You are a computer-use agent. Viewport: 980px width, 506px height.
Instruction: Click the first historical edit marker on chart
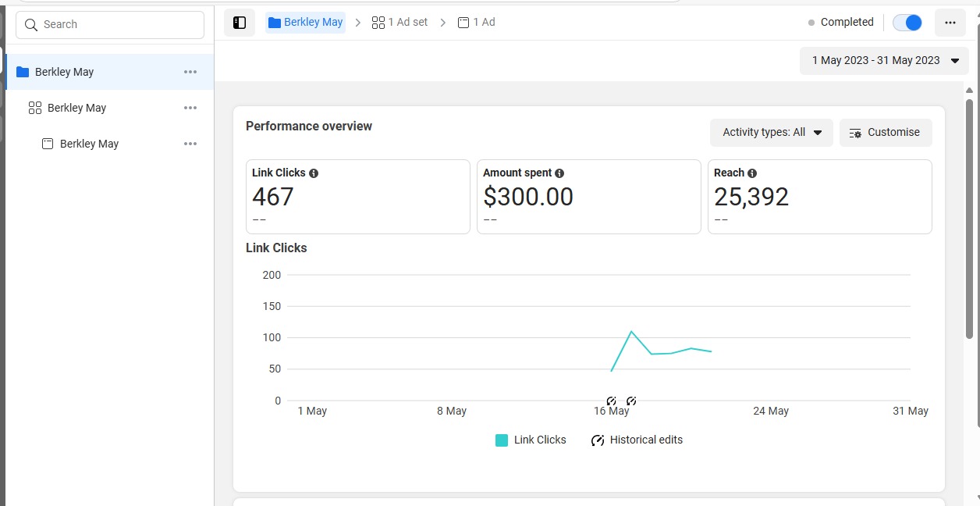tap(611, 401)
